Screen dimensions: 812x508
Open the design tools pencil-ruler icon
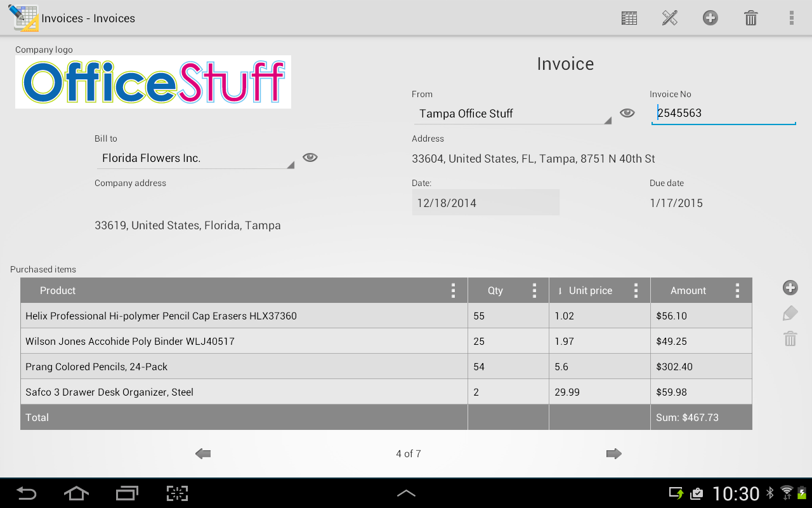(670, 18)
